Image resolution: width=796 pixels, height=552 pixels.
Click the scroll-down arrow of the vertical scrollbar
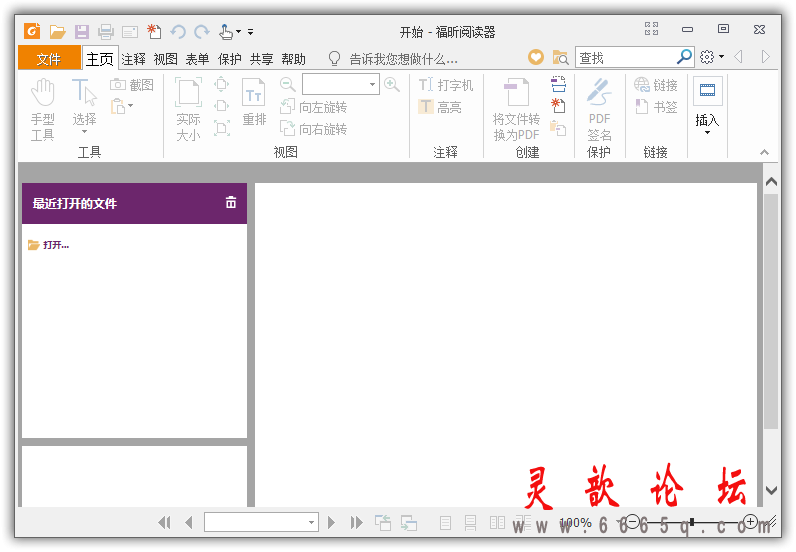[771, 490]
